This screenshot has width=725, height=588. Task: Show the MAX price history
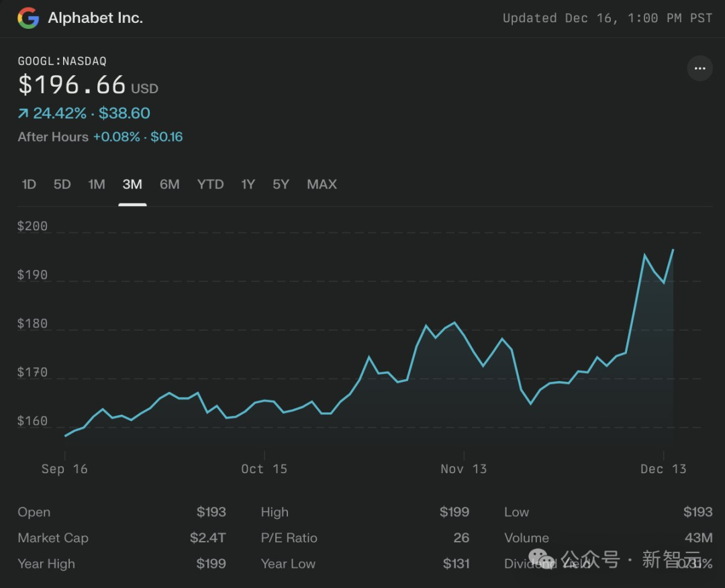(x=322, y=185)
